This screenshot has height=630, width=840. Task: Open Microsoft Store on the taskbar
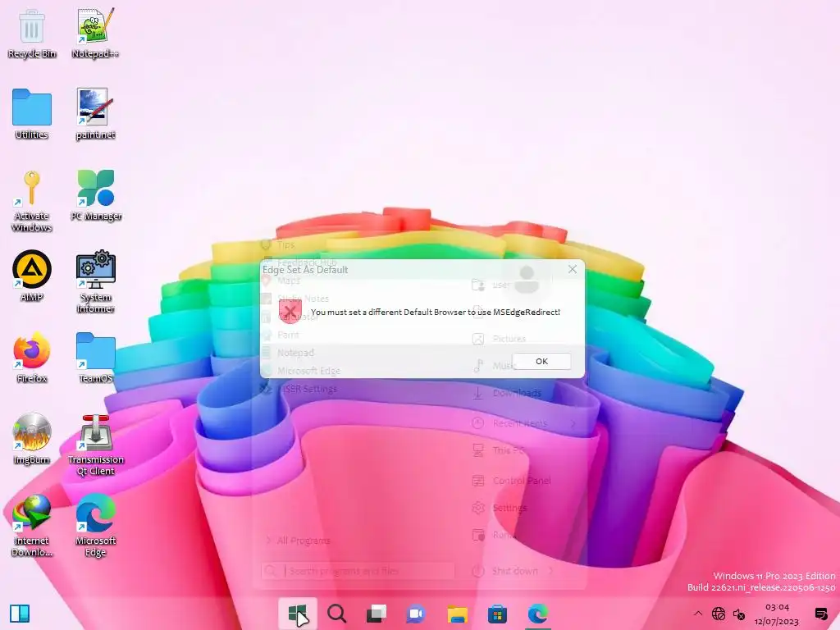pos(497,614)
